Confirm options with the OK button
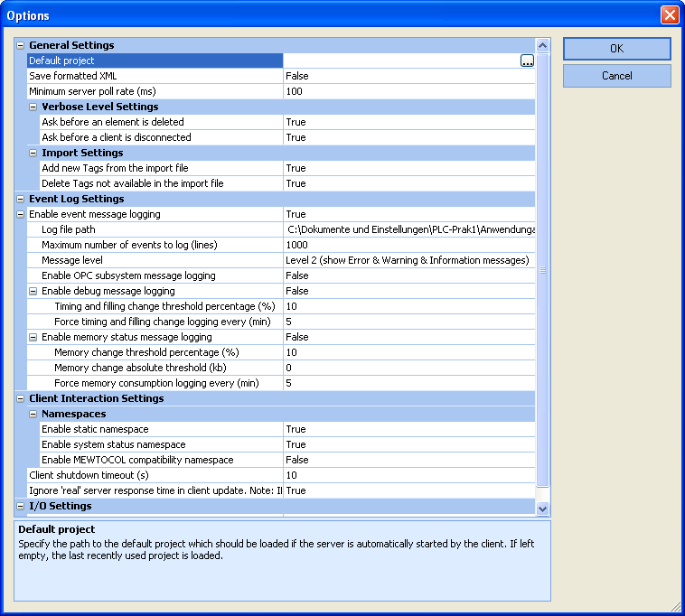Image resolution: width=685 pixels, height=616 pixels. coord(617,49)
